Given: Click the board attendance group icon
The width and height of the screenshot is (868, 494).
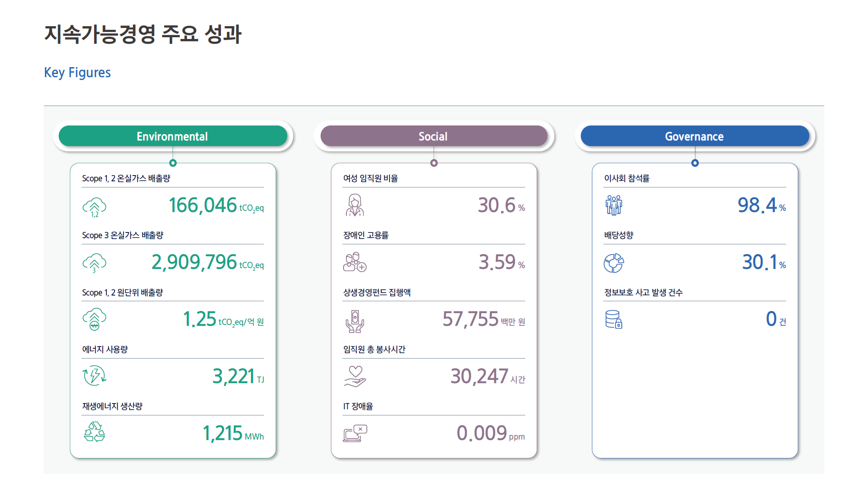Looking at the screenshot, I should 614,205.
